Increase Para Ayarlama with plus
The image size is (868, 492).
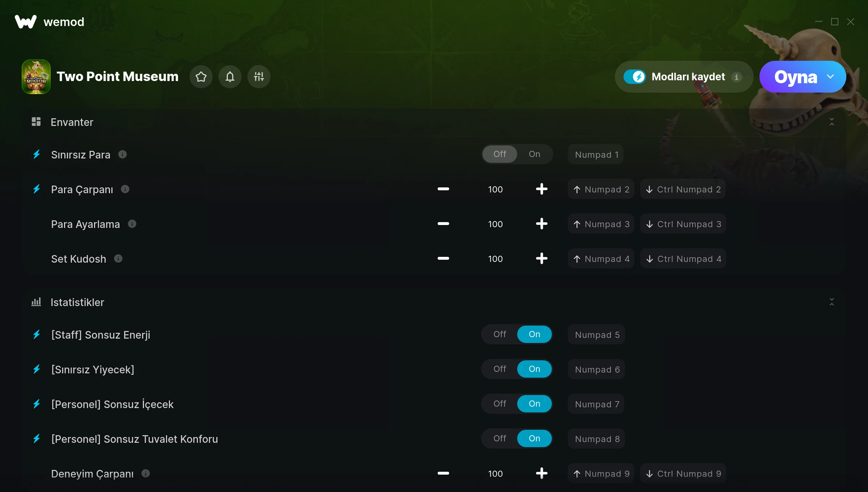coord(542,224)
